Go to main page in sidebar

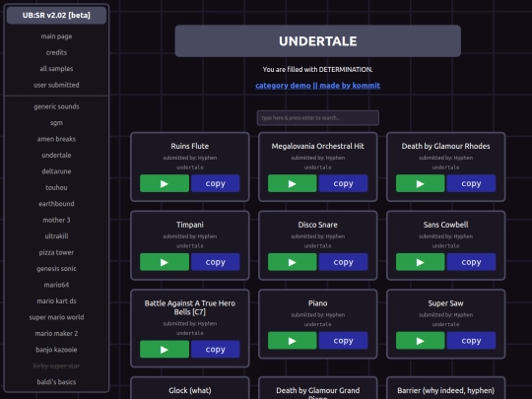pos(56,36)
